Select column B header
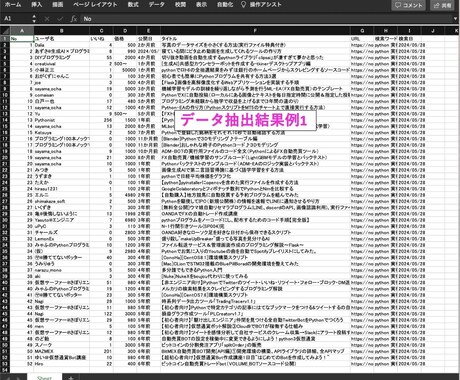The height and width of the screenshot is (380, 460). [62, 31]
